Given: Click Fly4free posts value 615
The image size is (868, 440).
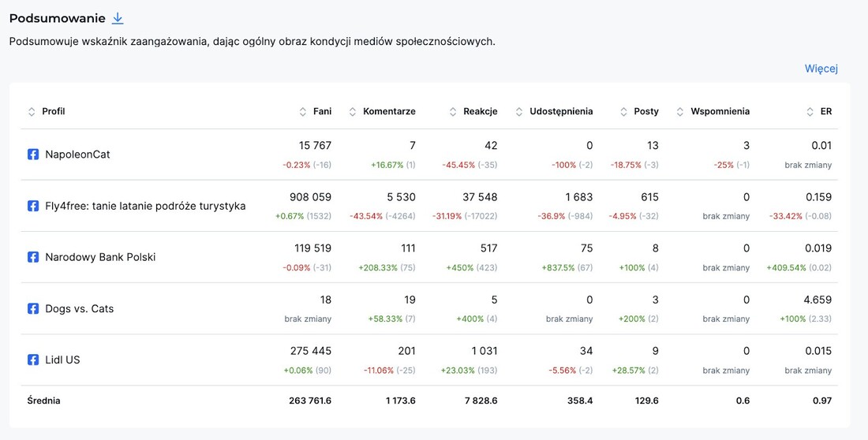Looking at the screenshot, I should tap(650, 197).
